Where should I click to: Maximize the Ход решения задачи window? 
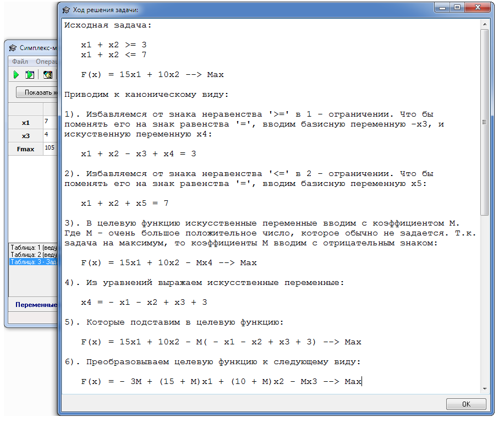coord(457,8)
